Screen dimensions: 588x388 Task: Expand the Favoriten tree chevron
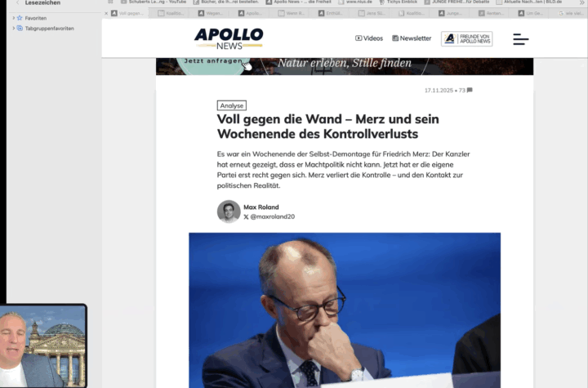[x=14, y=18]
